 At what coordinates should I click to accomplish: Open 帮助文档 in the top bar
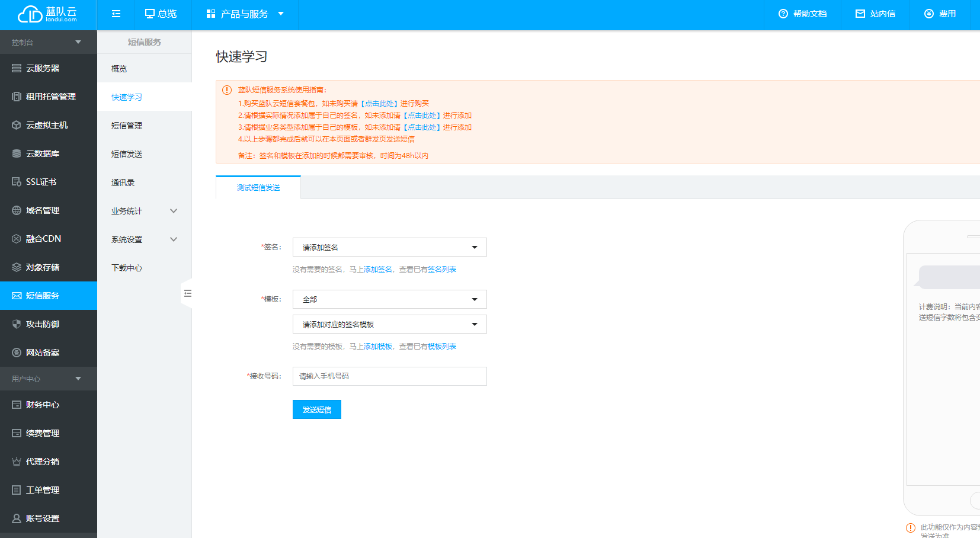[x=803, y=14]
